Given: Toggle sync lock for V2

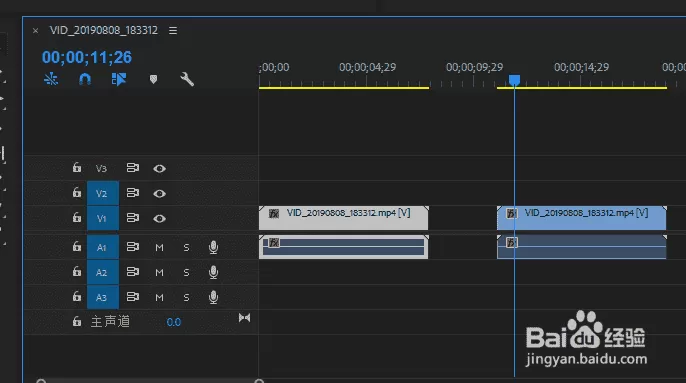Looking at the screenshot, I should (133, 193).
